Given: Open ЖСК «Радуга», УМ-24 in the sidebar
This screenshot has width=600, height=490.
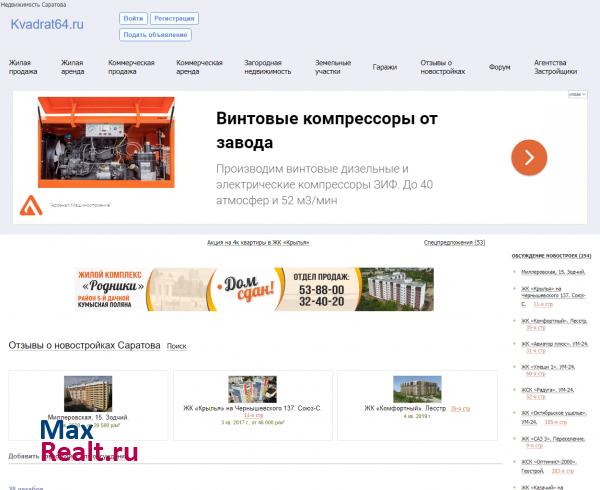Looking at the screenshot, I should coord(548,390).
